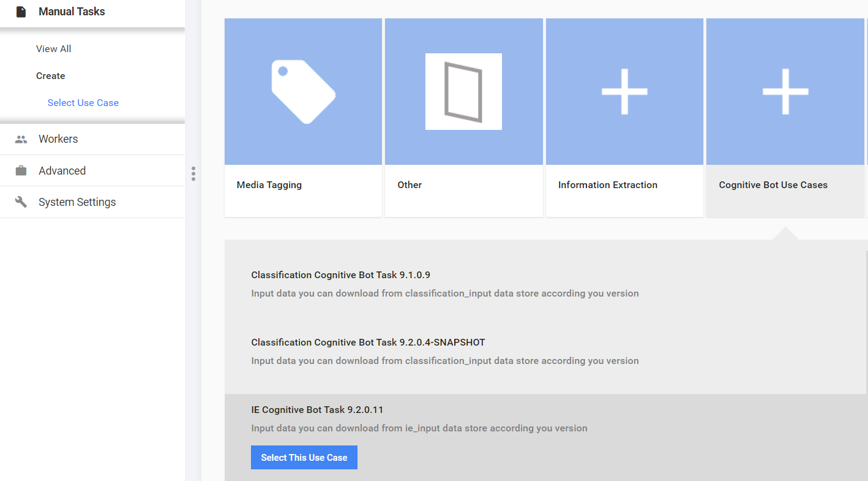Screen dimensions: 868x481
Task: Click the ie_input data store description
Action: coord(419,428)
